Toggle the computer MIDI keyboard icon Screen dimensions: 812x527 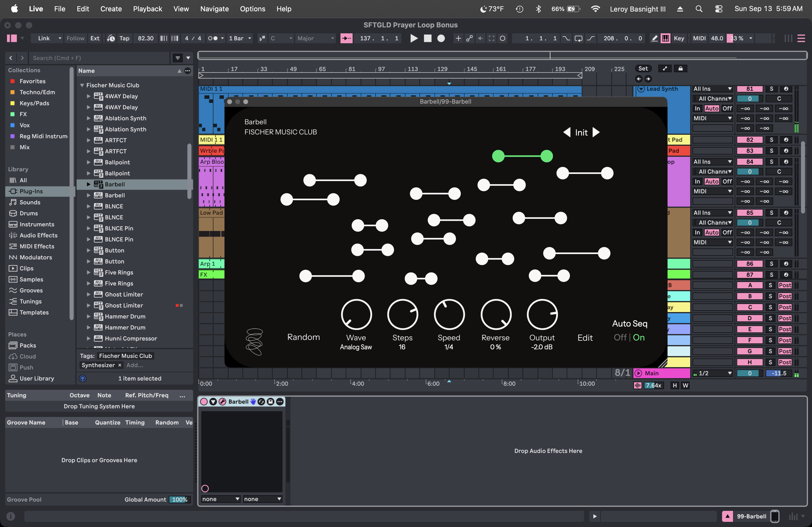coord(665,39)
